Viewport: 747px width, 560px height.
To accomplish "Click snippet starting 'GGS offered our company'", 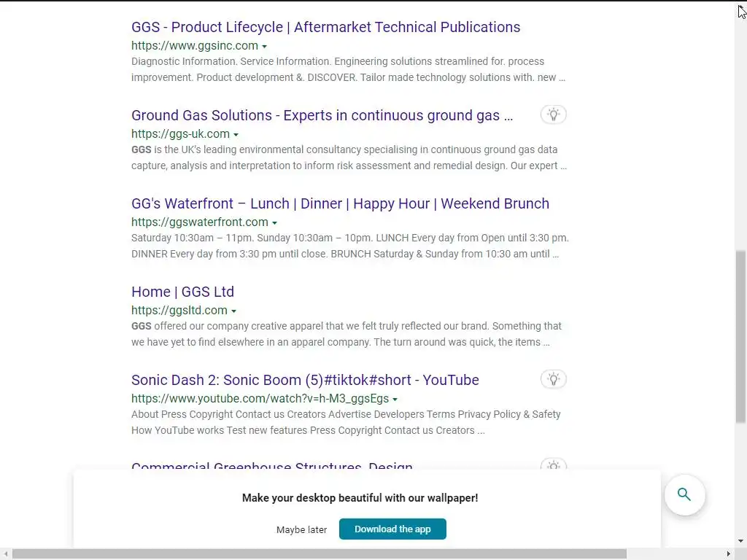I will pyautogui.click(x=347, y=334).
